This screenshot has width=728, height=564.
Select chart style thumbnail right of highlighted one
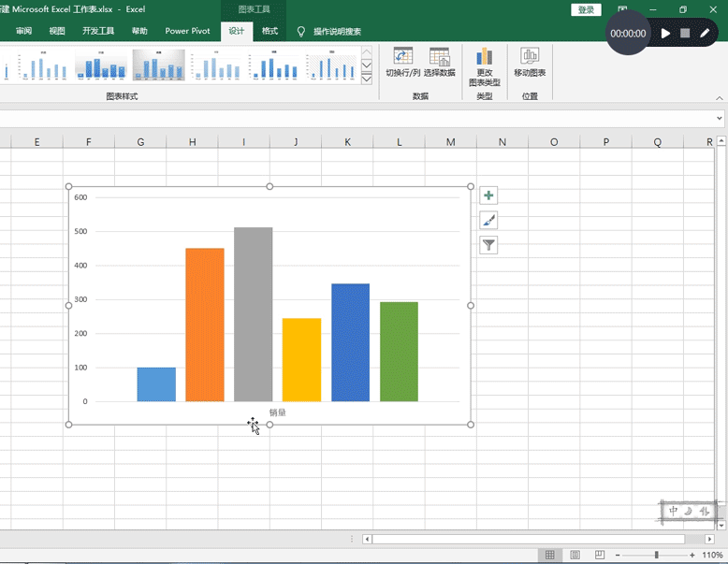(x=217, y=65)
